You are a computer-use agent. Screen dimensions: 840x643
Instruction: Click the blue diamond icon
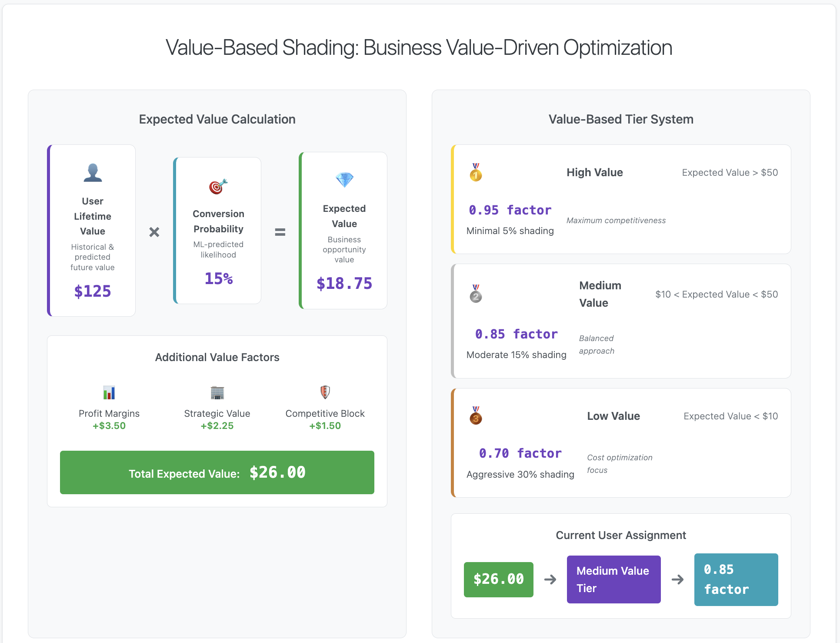coord(344,180)
